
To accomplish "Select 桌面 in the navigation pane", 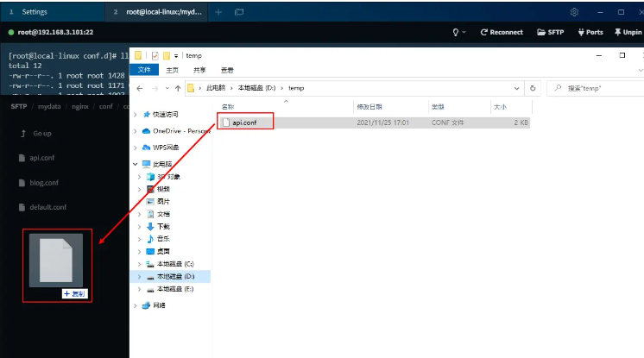I will tap(163, 251).
